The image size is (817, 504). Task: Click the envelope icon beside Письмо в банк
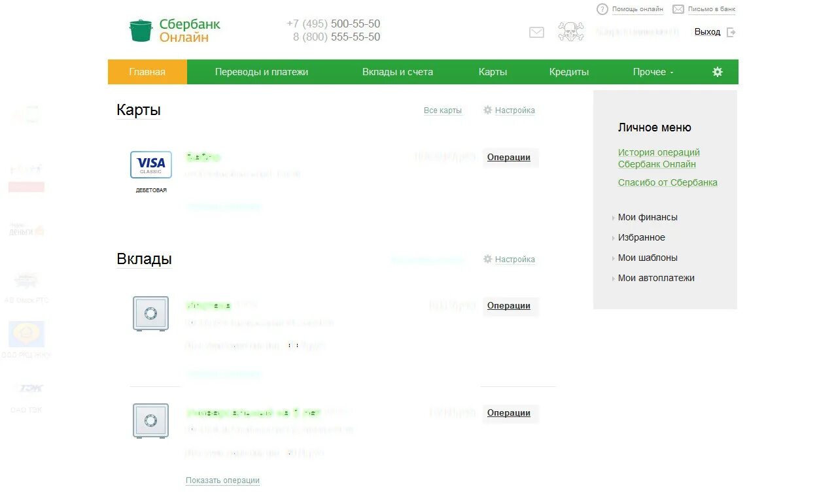coord(678,9)
